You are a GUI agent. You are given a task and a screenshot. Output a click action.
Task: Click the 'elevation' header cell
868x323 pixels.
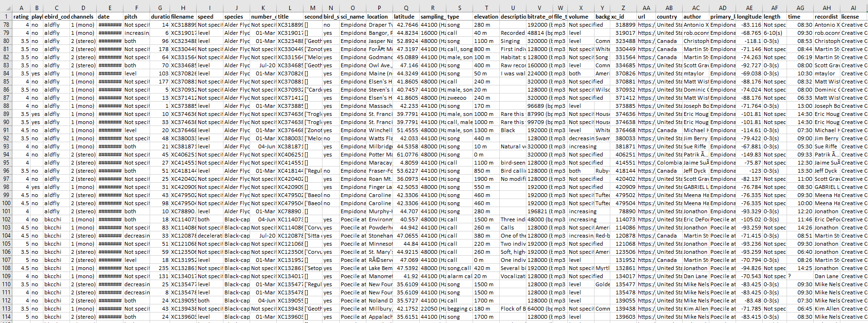click(486, 16)
